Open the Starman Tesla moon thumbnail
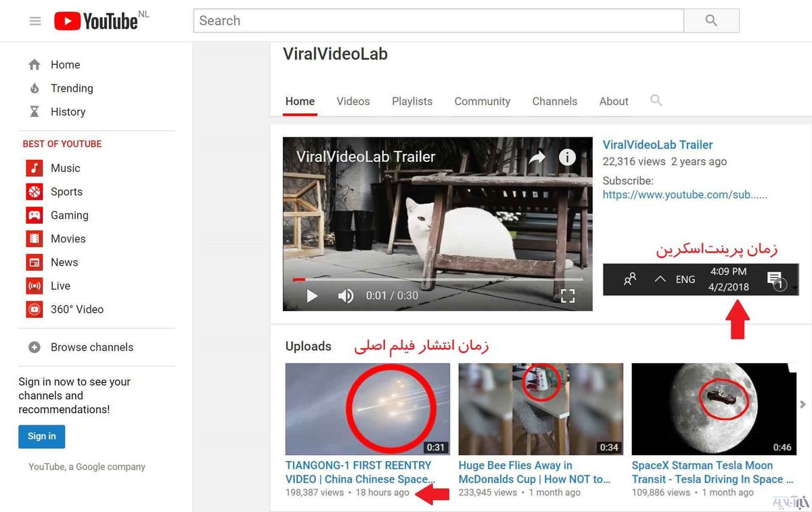Image resolution: width=812 pixels, height=512 pixels. (714, 409)
